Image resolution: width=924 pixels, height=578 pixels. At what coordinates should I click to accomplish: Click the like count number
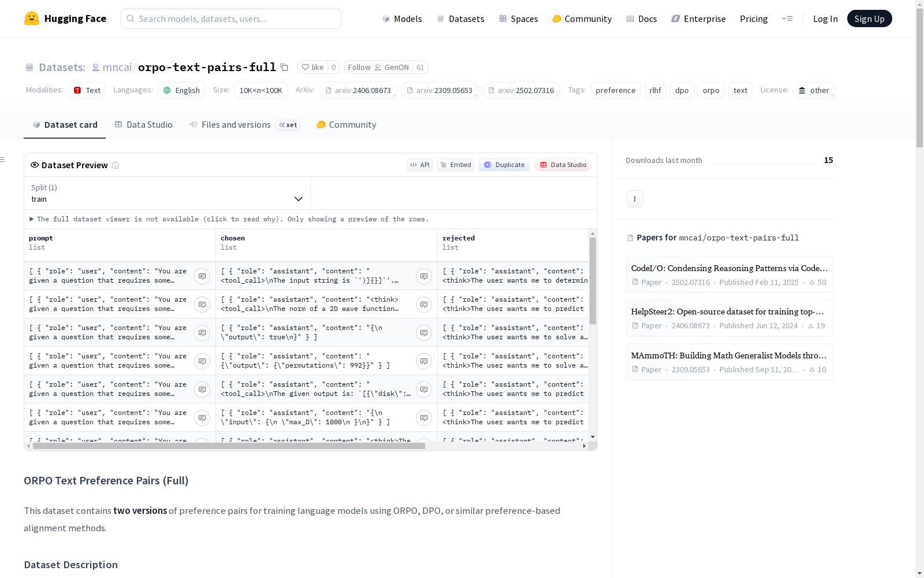334,67
